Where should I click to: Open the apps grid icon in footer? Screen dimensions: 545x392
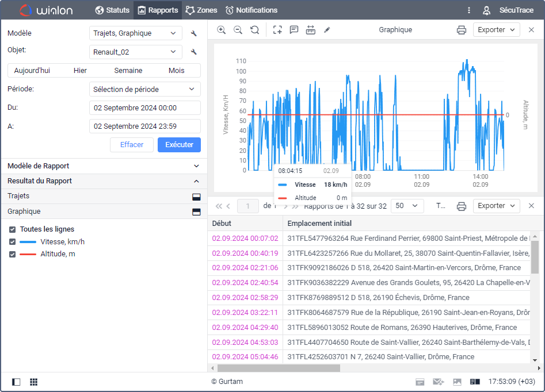pos(34,382)
